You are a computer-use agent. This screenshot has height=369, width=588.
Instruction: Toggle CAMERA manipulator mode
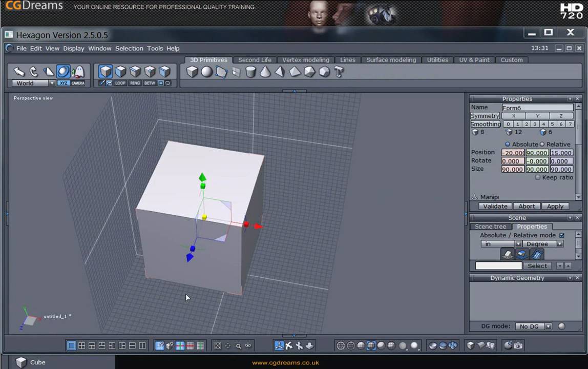(x=78, y=84)
